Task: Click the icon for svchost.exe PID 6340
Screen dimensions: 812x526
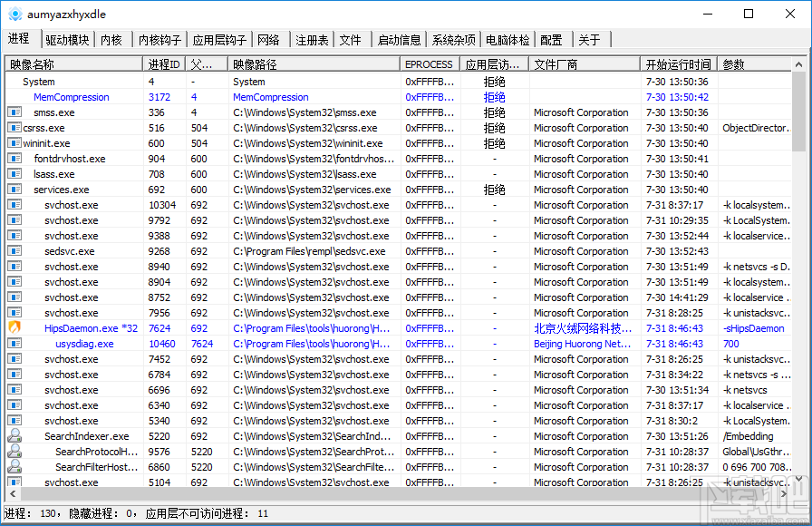Action: point(14,405)
